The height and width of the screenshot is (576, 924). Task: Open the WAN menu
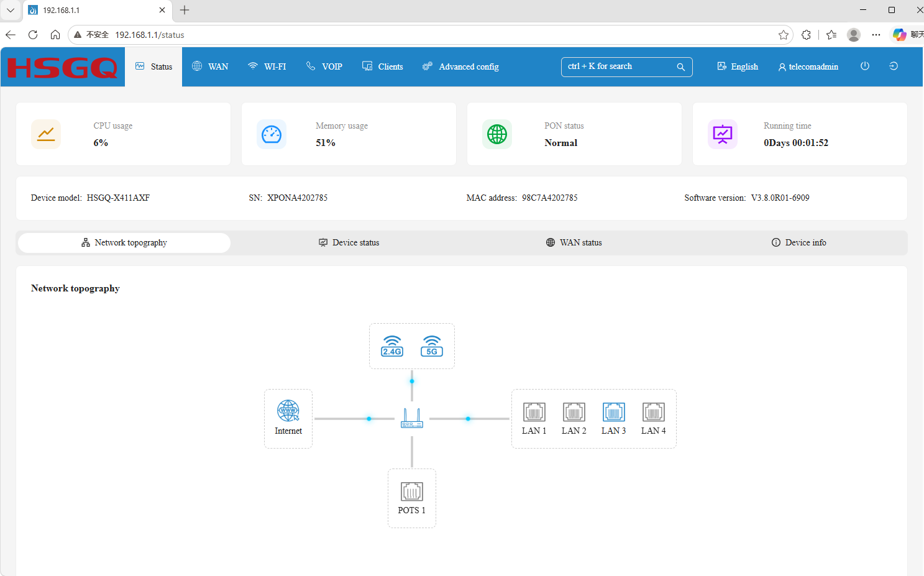tap(210, 66)
